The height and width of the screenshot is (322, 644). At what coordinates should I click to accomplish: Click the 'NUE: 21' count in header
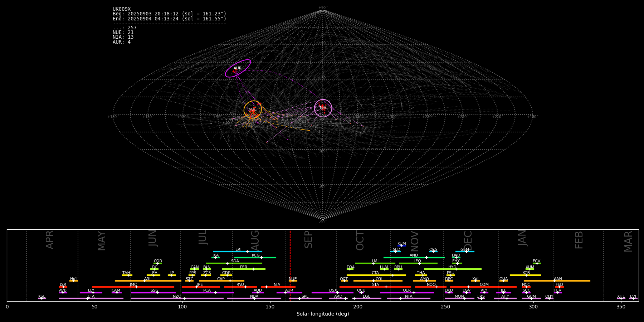123,33
